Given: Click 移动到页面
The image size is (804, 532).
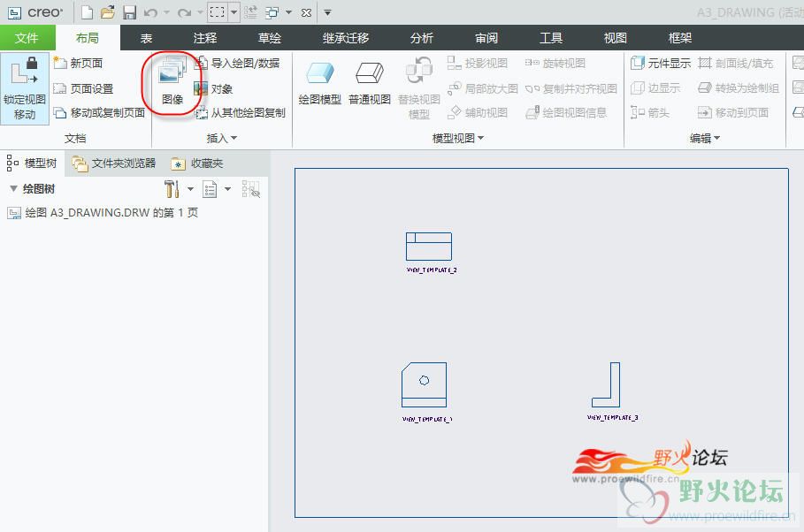Looking at the screenshot, I should tap(733, 113).
